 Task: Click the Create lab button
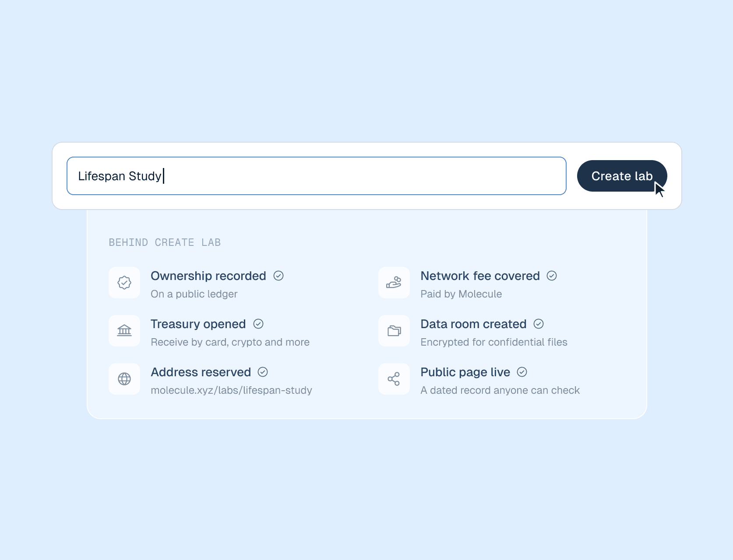click(x=622, y=176)
